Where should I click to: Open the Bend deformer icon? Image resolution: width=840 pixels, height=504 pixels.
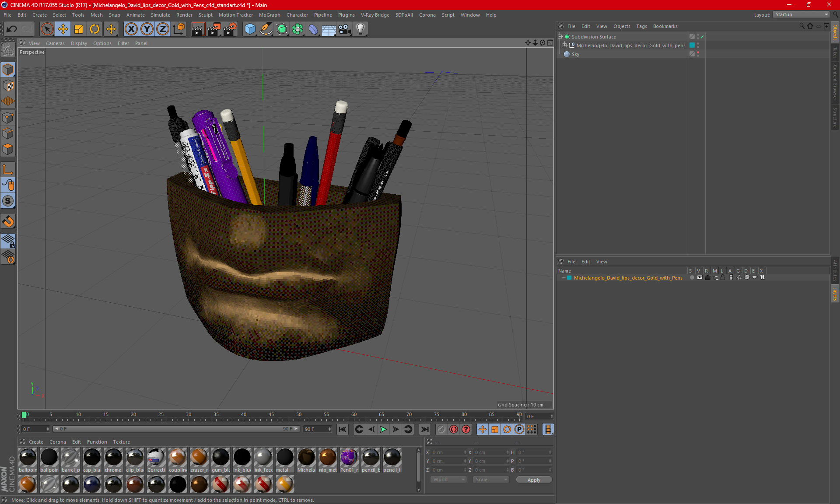(x=313, y=29)
